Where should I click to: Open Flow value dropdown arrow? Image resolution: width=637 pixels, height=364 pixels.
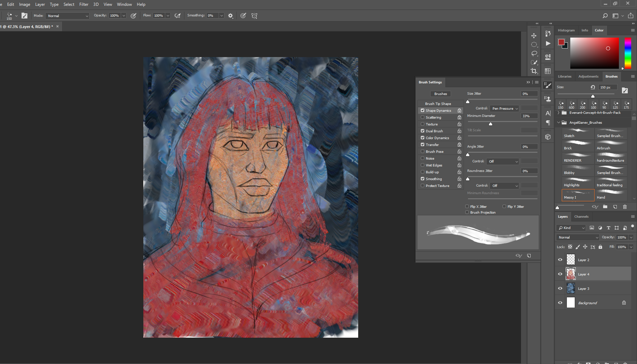(168, 16)
